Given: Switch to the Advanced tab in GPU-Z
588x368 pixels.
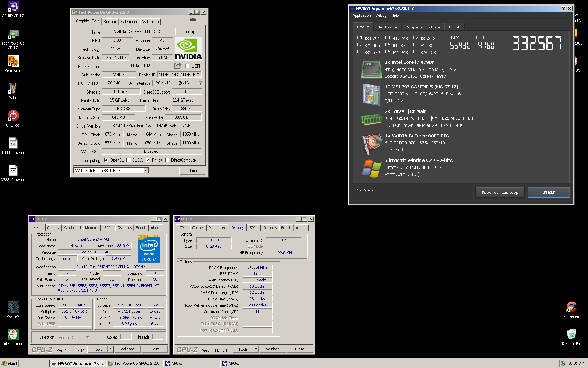Looking at the screenshot, I should [x=129, y=22].
